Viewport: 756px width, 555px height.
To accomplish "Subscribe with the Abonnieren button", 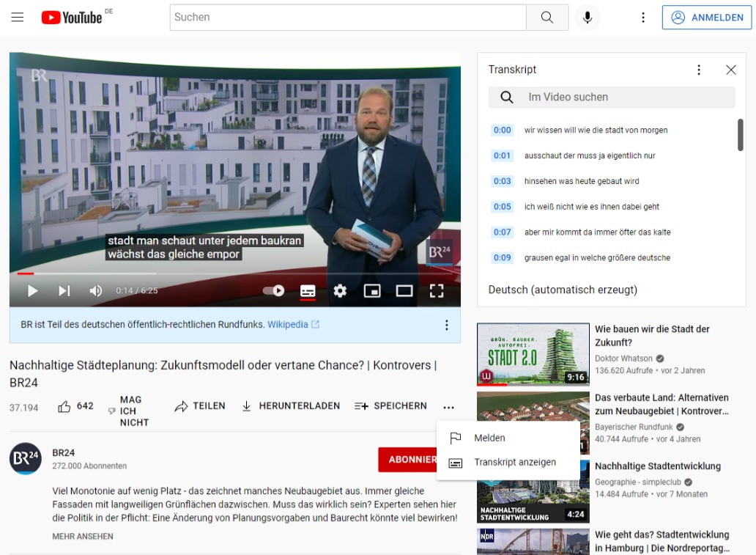I will click(x=408, y=460).
